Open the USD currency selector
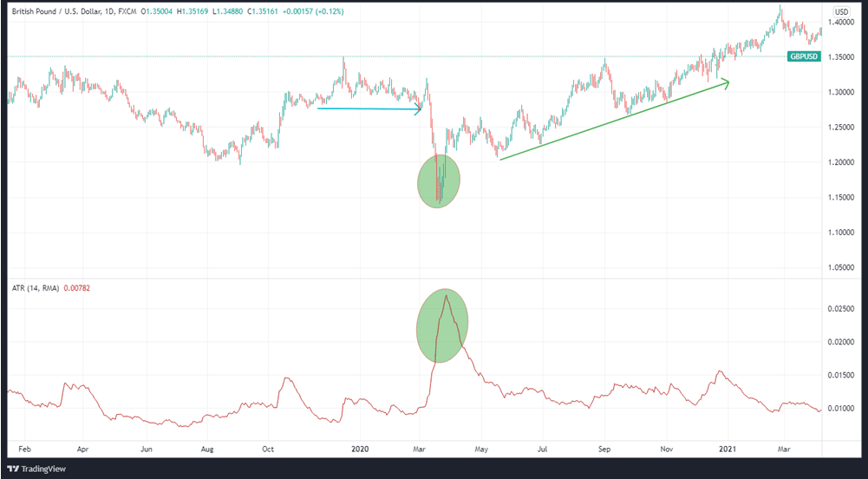 840,11
